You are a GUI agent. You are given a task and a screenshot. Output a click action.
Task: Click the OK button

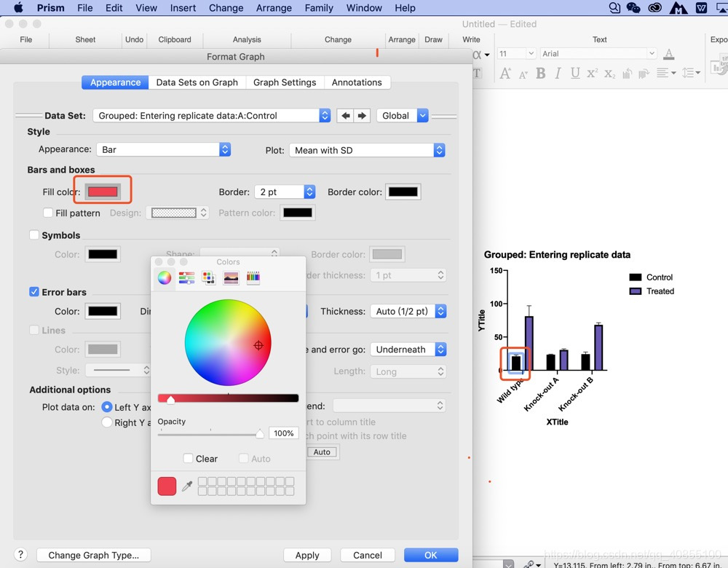(x=431, y=555)
